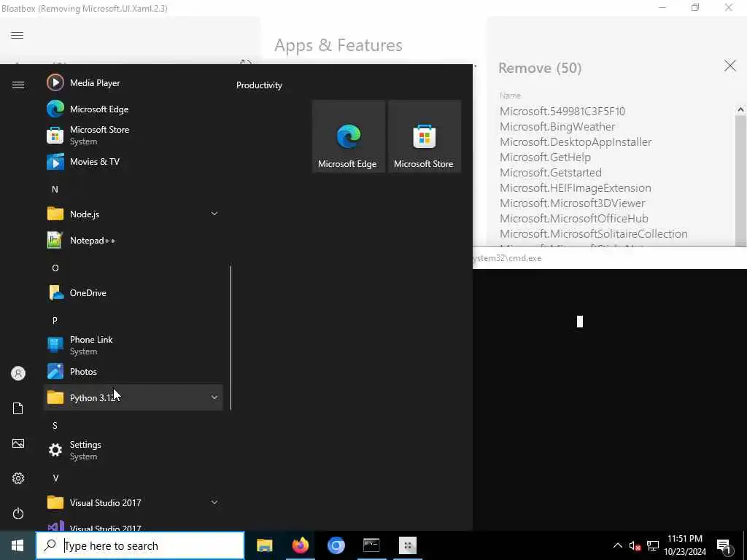Click the Windows Start button
747x560 pixels.
pos(18,545)
